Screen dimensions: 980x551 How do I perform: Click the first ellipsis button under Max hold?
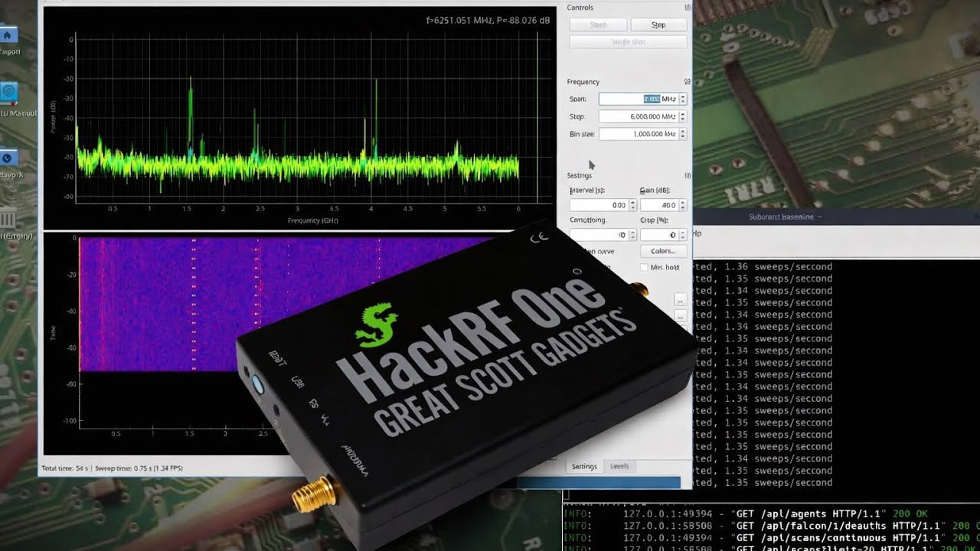680,300
